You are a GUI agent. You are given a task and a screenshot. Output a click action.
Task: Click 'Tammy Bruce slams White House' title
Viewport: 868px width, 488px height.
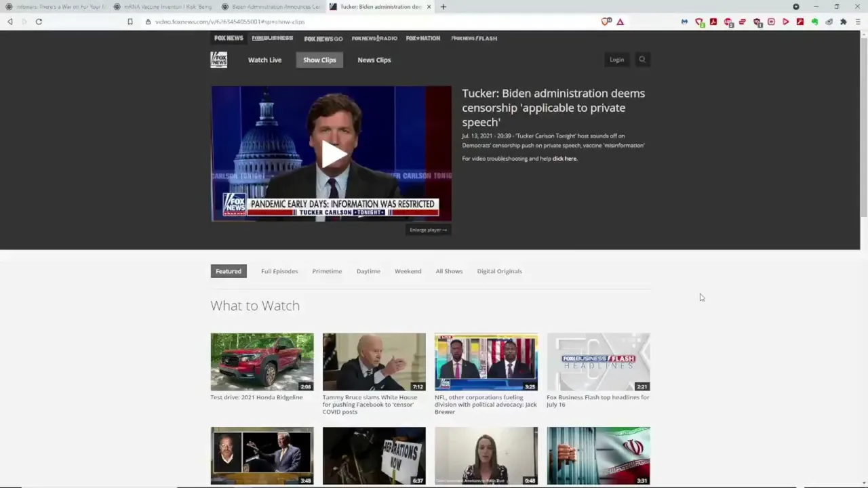[x=370, y=405]
